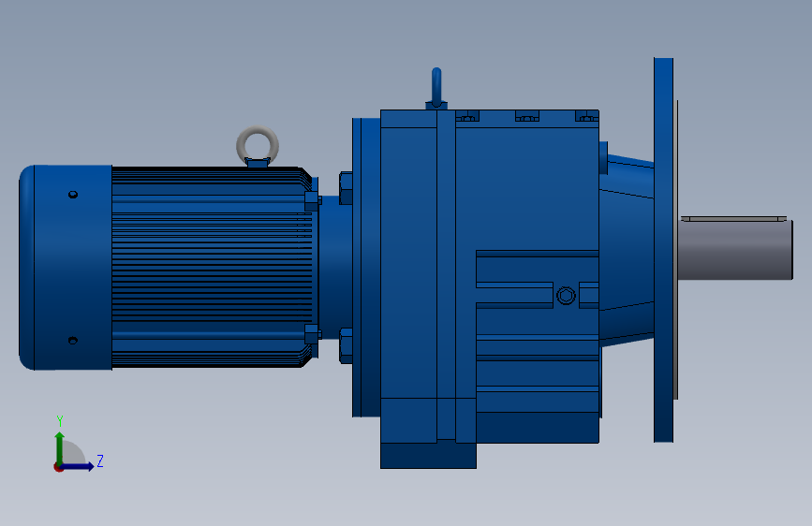Viewport: 812px width, 526px height.
Task: Click the Z label of the triad
Action: pyautogui.click(x=100, y=460)
